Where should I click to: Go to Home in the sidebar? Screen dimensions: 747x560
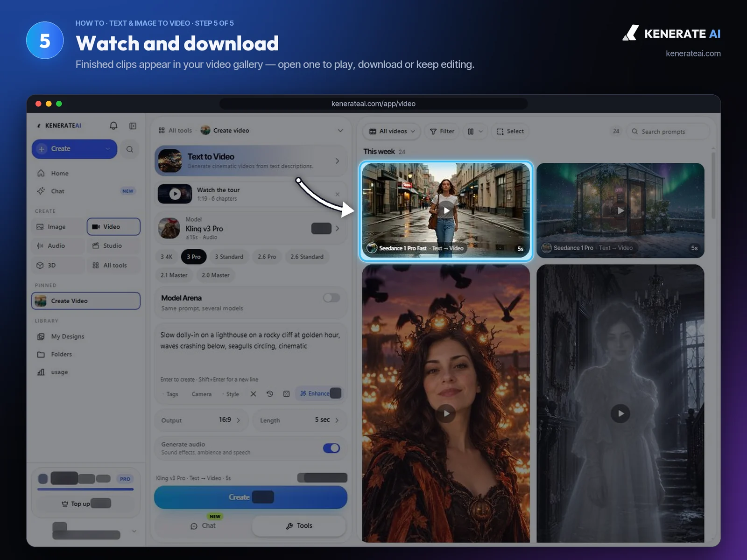[86, 173]
